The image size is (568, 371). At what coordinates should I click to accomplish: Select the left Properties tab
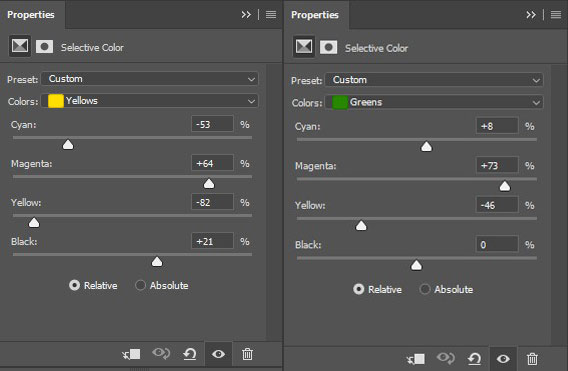pos(31,15)
